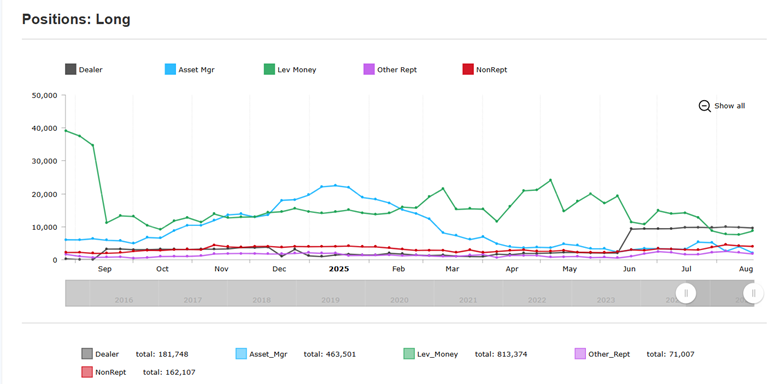Toggle the Lev Money series in the top legend

(x=290, y=70)
